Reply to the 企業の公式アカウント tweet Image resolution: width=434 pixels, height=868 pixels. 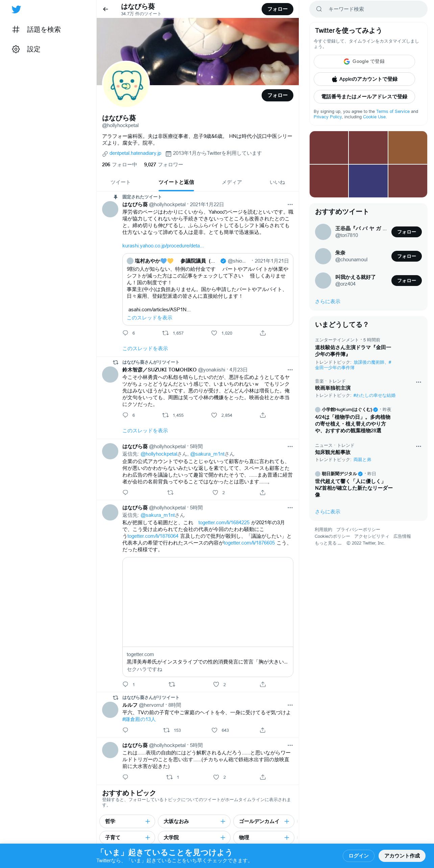click(125, 492)
